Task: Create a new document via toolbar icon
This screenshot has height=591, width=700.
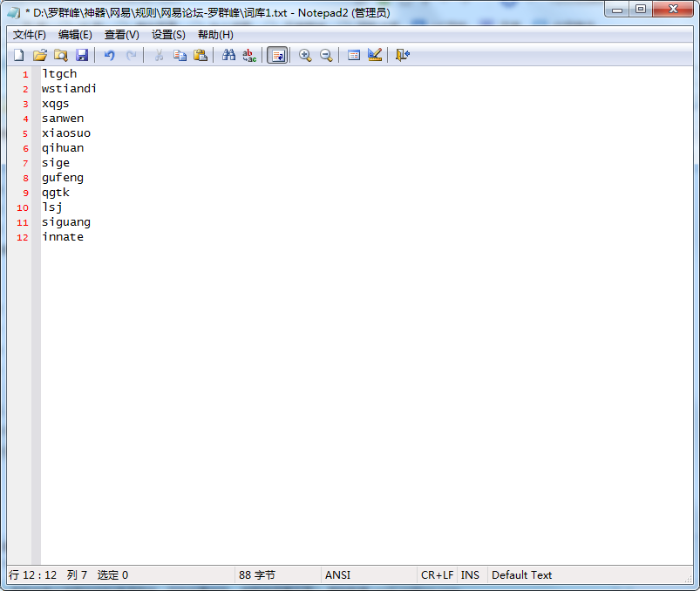Action: 18,55
